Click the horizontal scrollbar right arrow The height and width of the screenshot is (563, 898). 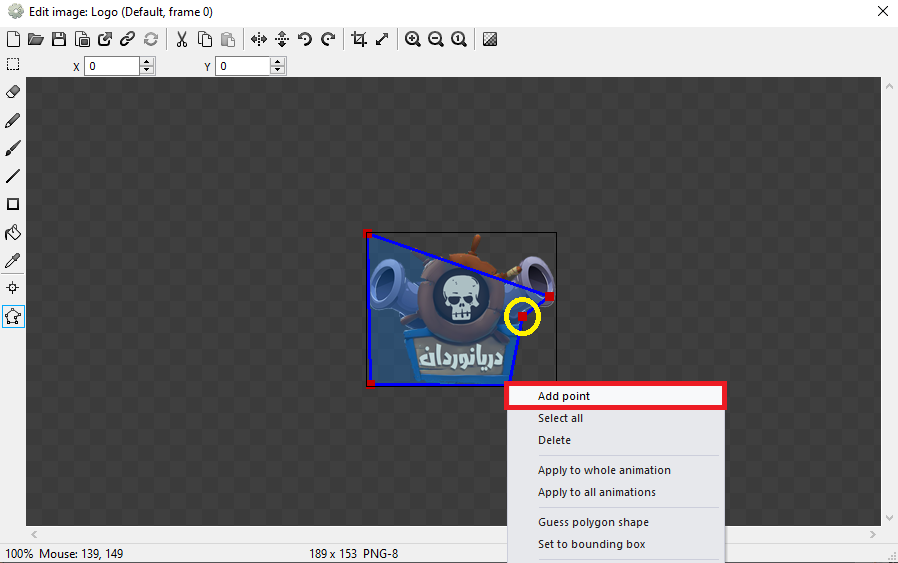point(873,534)
